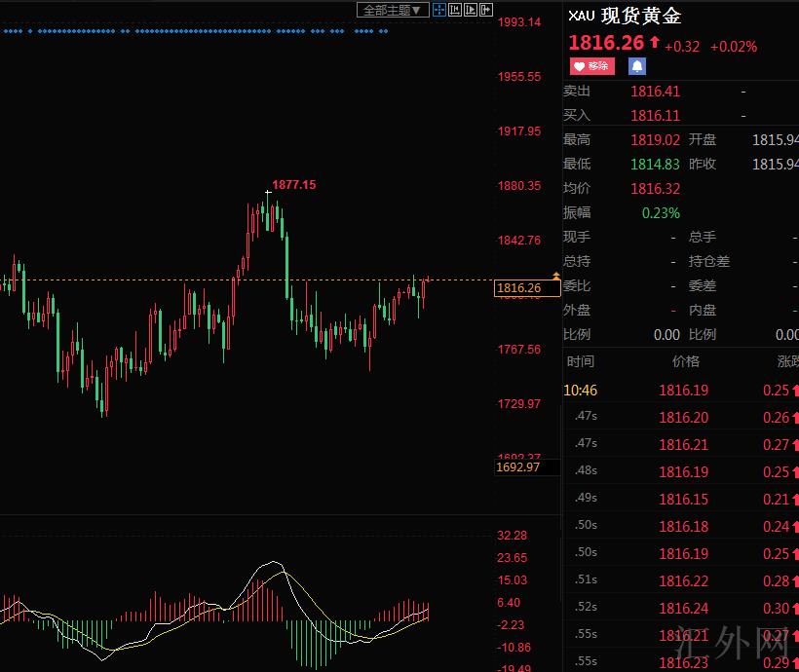Click the crosshair cursor icon in chart toolbar
The image size is (799, 672).
439,10
